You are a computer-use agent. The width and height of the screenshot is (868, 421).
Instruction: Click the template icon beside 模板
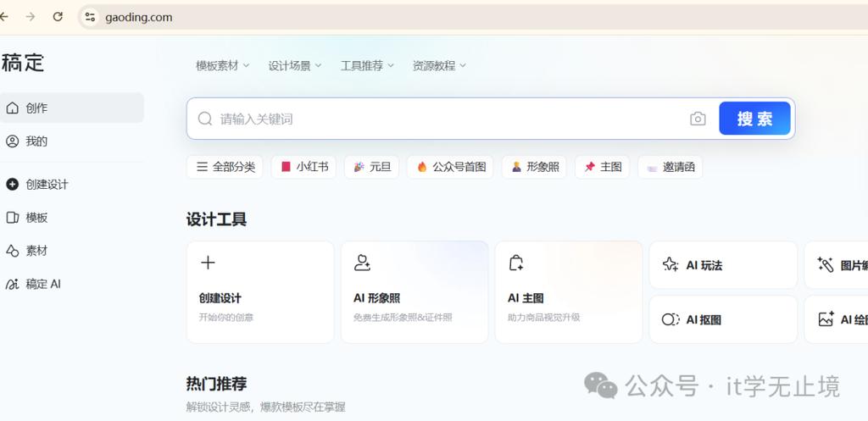point(12,218)
